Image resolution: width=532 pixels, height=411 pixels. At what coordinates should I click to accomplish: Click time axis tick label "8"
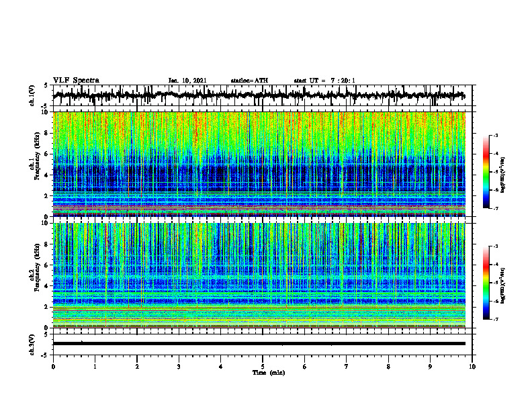pyautogui.click(x=388, y=367)
